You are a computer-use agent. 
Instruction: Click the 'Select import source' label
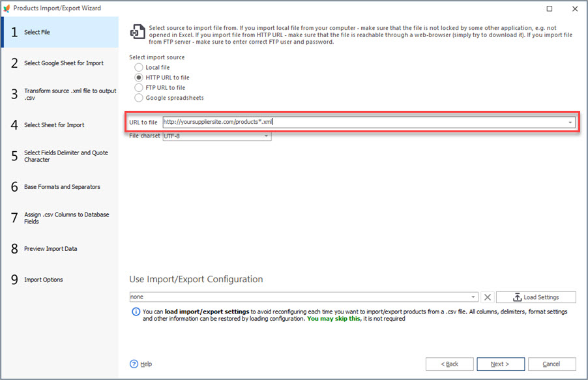(156, 57)
